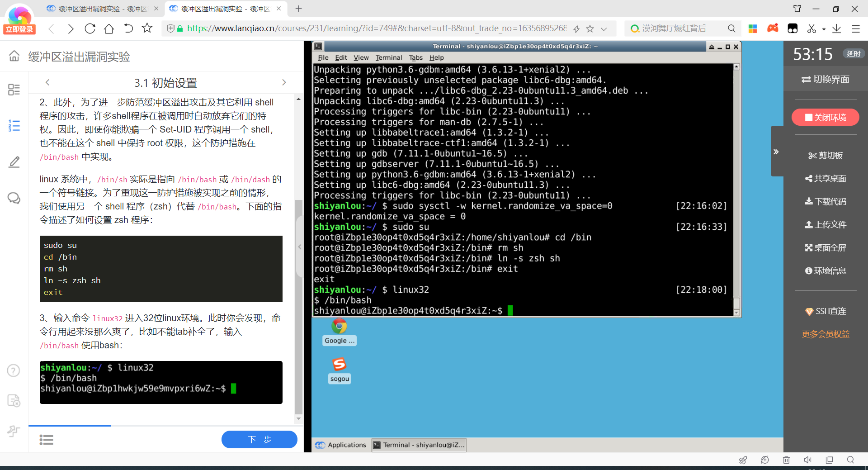Open the course outline list icon
Viewport: 868px width, 470px height.
click(14, 125)
